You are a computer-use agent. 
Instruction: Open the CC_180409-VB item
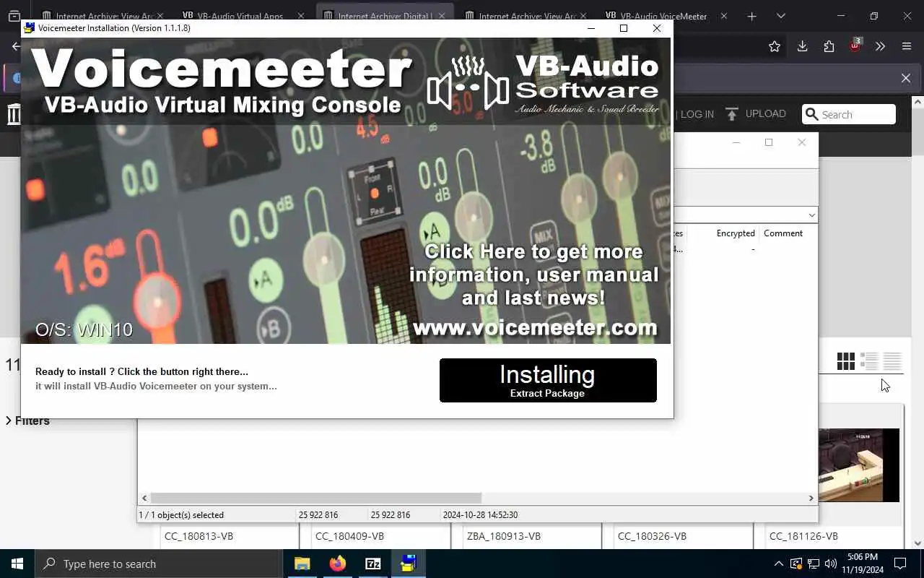click(x=349, y=536)
